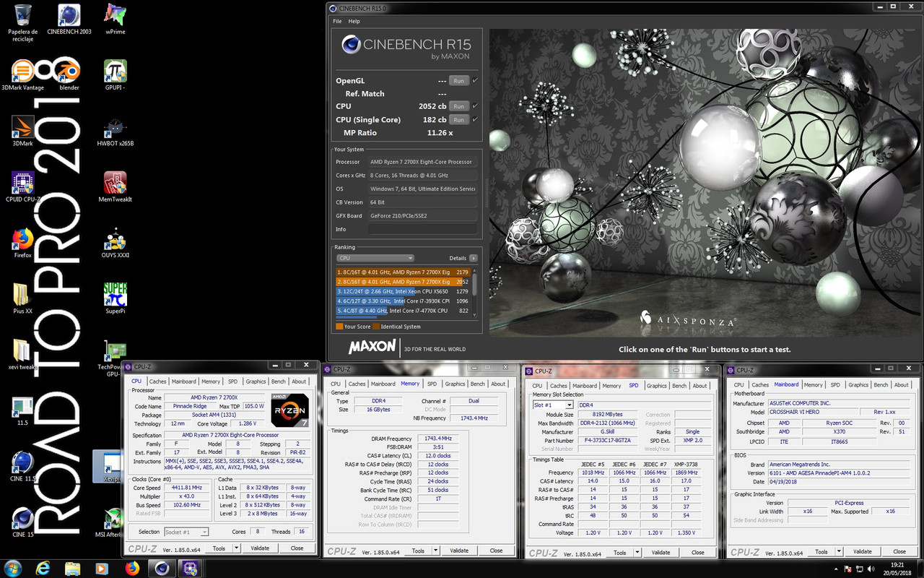924x578 pixels.
Task: Toggle the CPU (Single Core) test checkbox
Action: (x=475, y=119)
